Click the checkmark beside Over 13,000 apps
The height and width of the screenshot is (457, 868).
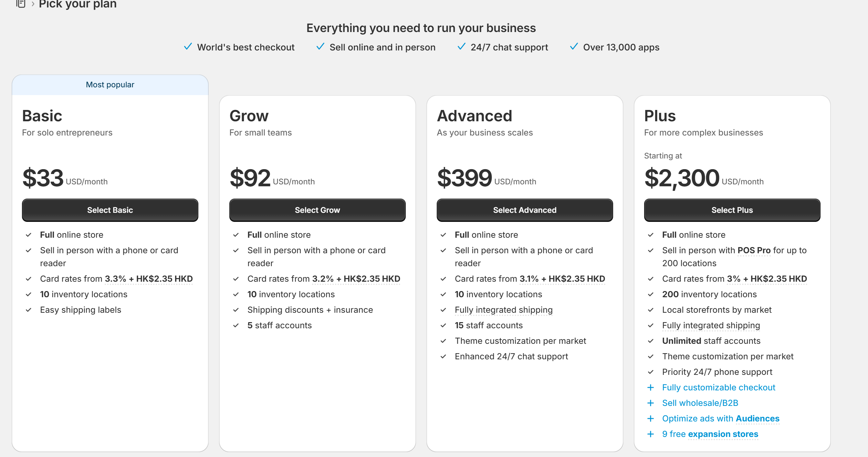574,47
